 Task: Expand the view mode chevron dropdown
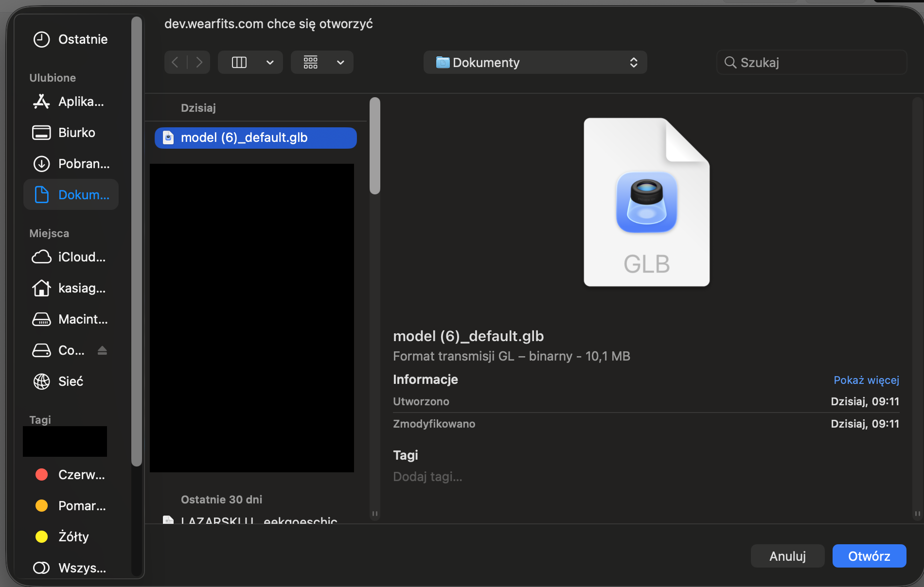(x=270, y=62)
